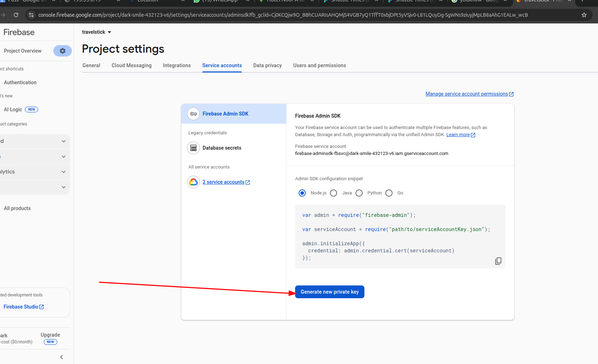This screenshot has height=364, width=598.
Task: Select Node.js snippet language
Action: coord(302,193)
